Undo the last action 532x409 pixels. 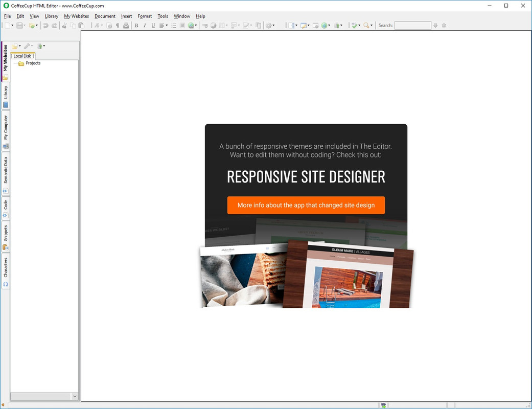click(45, 26)
